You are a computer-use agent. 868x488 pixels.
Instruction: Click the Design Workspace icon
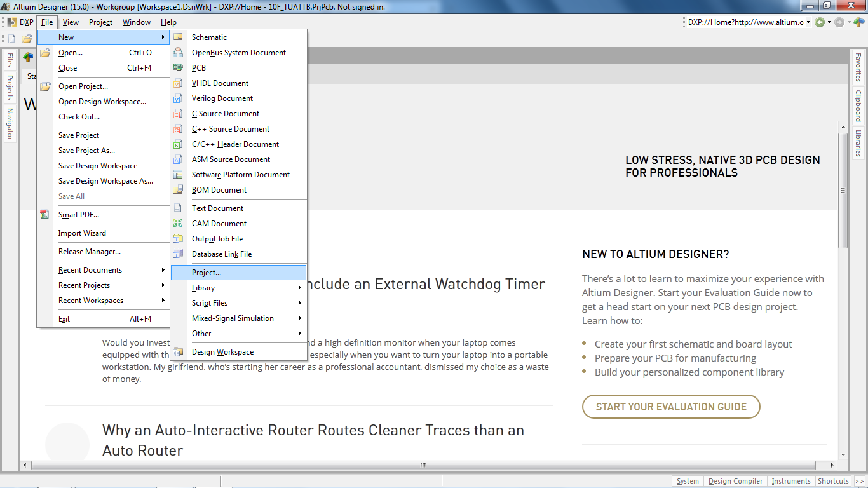179,352
